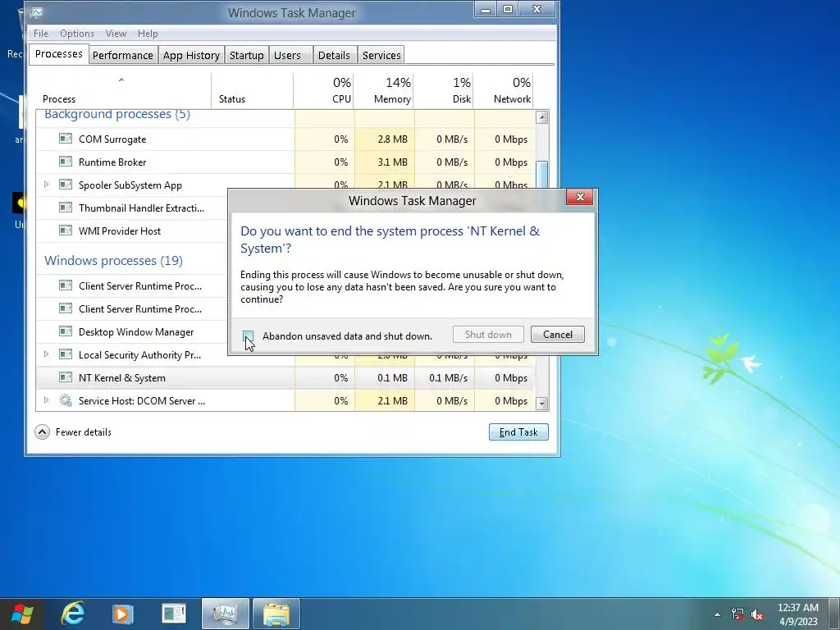Expand Service Host: DCOM Server entry
Viewport: 840px width, 630px height.
click(46, 400)
